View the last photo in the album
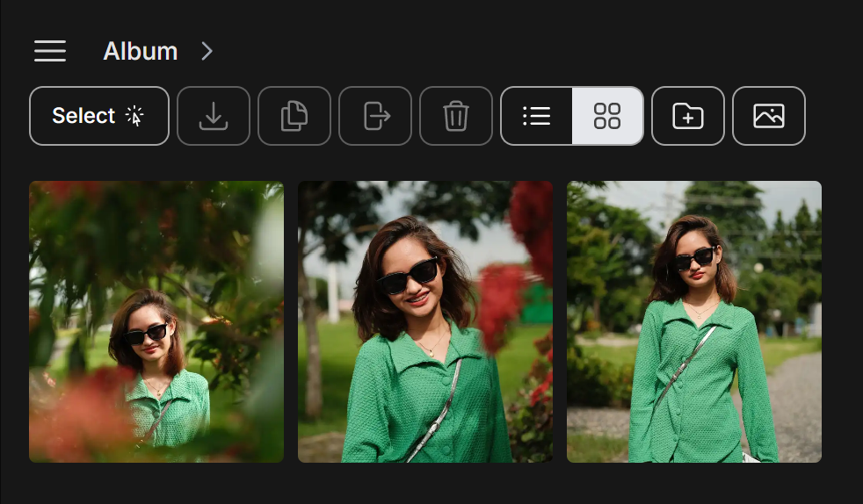 pyautogui.click(x=694, y=321)
